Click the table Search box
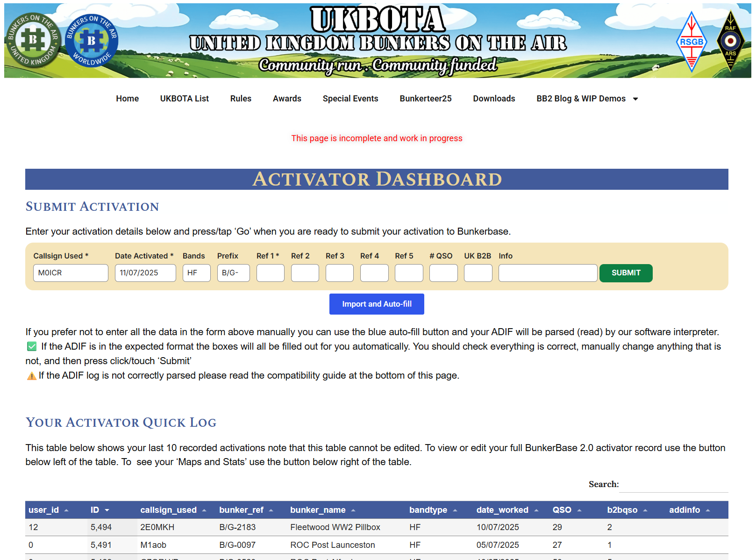 point(673,485)
